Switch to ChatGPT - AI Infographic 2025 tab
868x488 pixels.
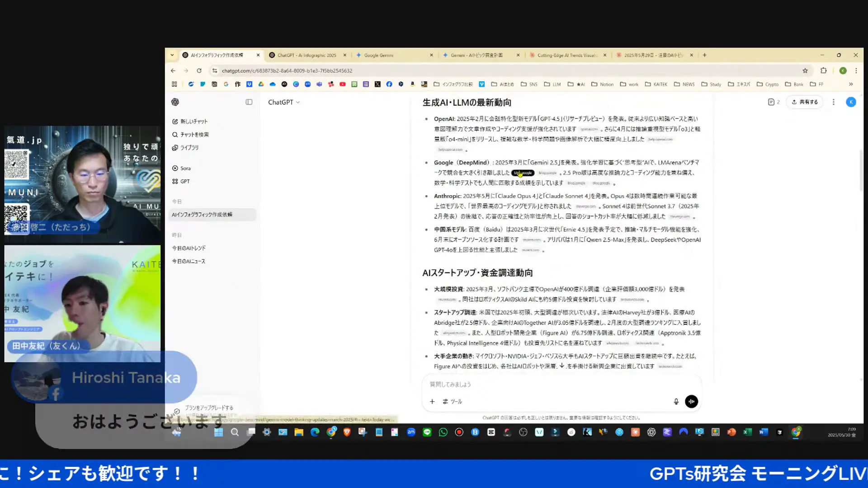307,55
